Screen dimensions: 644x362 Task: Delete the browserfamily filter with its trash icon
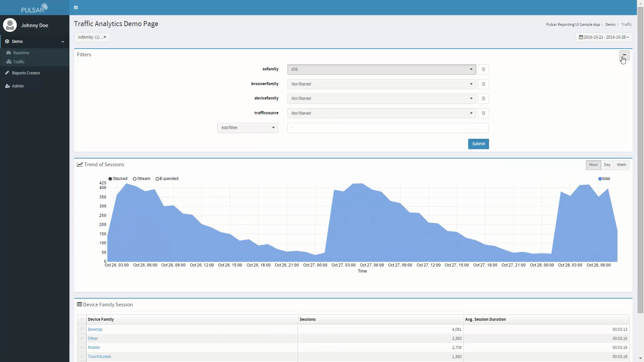click(x=483, y=84)
